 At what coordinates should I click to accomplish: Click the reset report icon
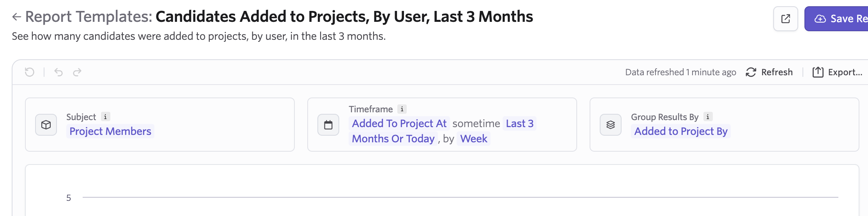point(30,72)
